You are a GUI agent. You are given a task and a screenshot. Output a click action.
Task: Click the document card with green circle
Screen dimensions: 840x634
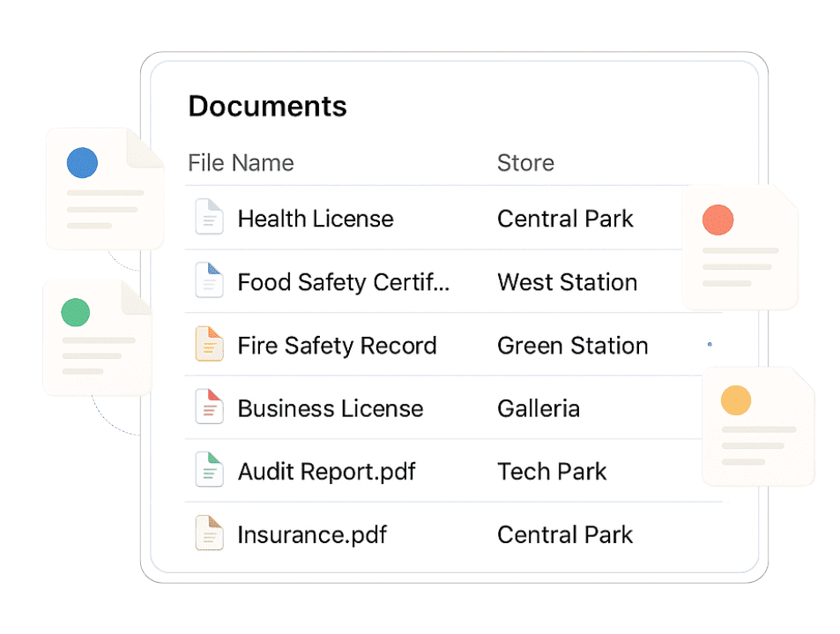tap(97, 338)
